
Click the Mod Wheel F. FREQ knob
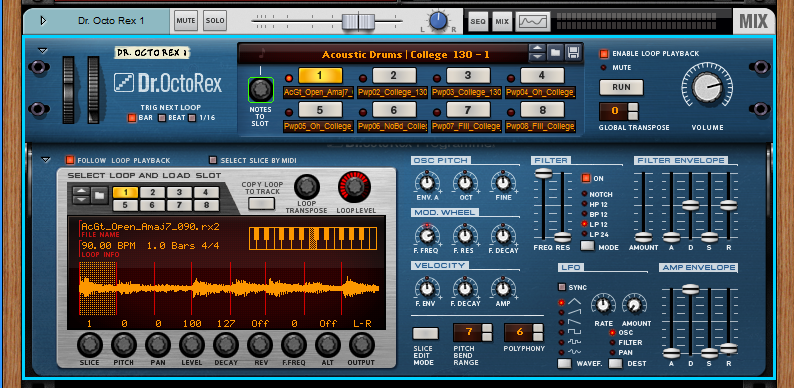click(427, 236)
